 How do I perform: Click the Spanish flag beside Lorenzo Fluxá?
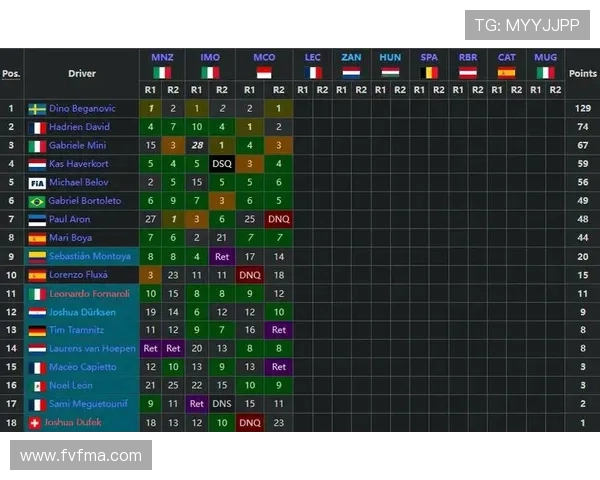(37, 275)
